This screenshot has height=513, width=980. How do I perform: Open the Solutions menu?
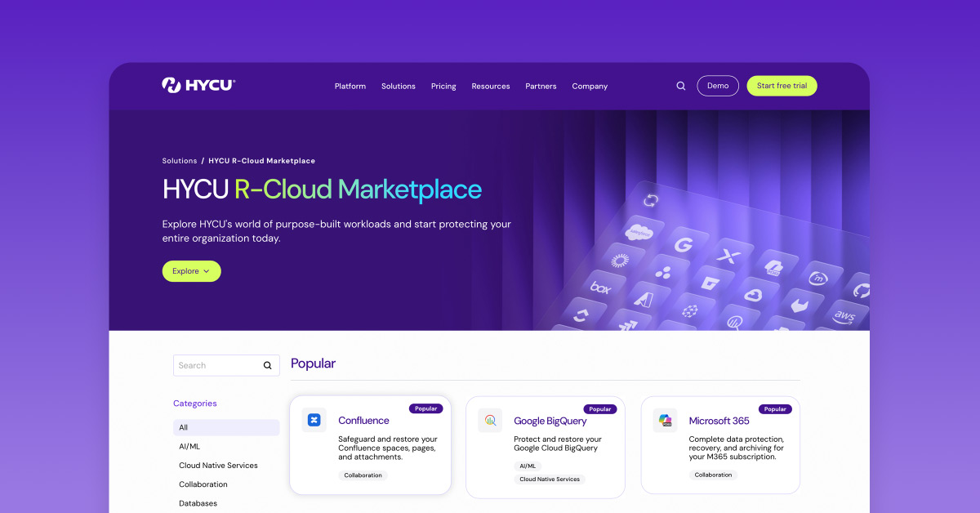(x=399, y=86)
